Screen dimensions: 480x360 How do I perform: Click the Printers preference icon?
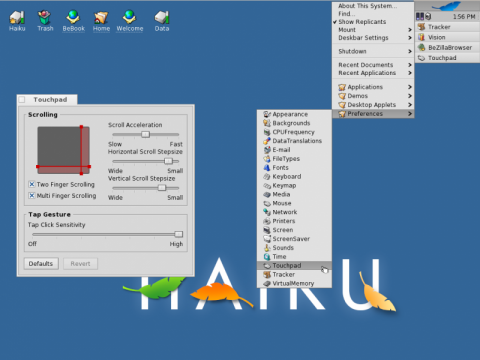(x=267, y=221)
